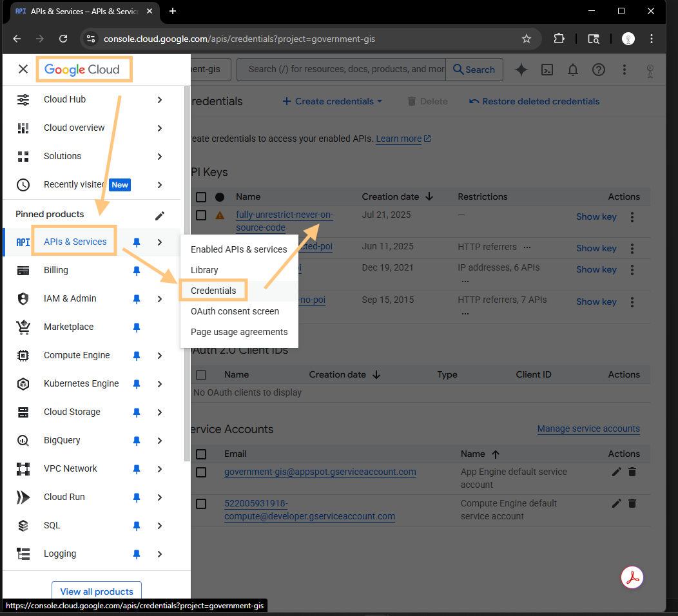Open Billing in the sidebar
This screenshot has height=616, width=678.
coord(56,270)
